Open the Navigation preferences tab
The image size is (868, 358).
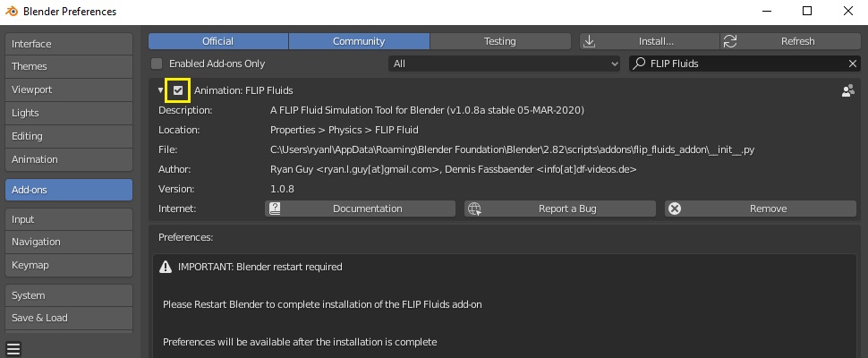click(69, 242)
